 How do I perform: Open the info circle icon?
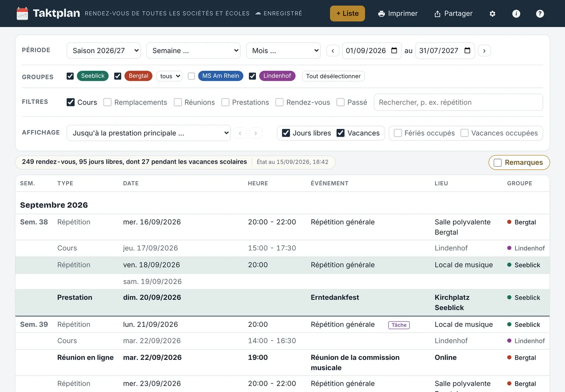(516, 13)
